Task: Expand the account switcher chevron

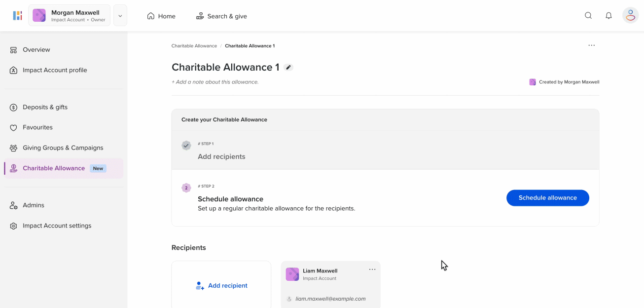Action: [x=120, y=16]
